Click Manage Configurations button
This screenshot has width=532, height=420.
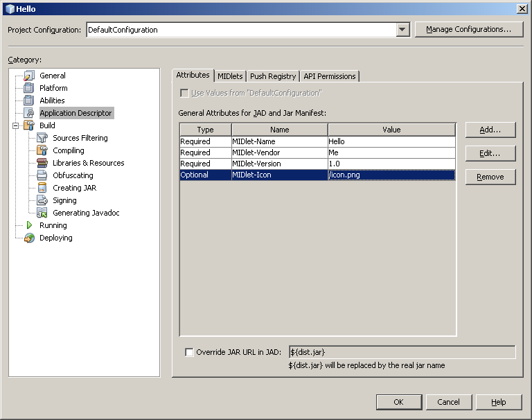tap(469, 30)
